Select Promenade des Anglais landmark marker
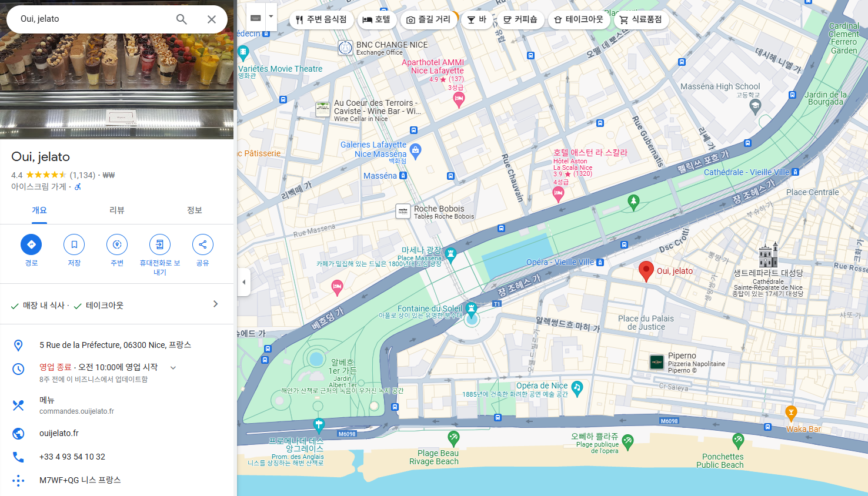The image size is (868, 496). click(x=319, y=424)
